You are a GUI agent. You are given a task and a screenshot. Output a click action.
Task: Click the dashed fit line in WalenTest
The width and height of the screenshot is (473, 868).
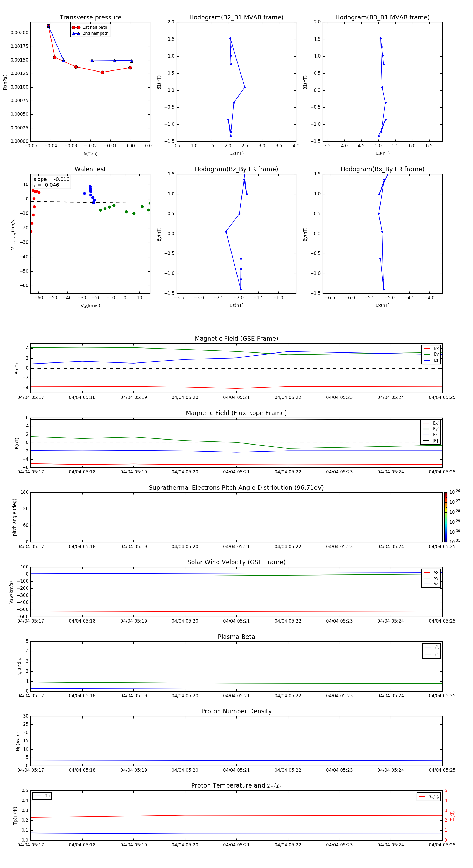[x=90, y=202]
